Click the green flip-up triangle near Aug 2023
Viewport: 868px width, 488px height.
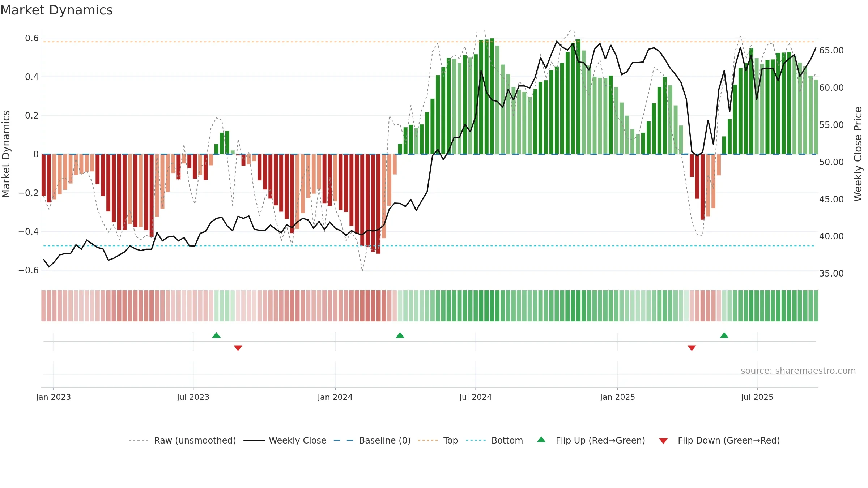tap(216, 335)
